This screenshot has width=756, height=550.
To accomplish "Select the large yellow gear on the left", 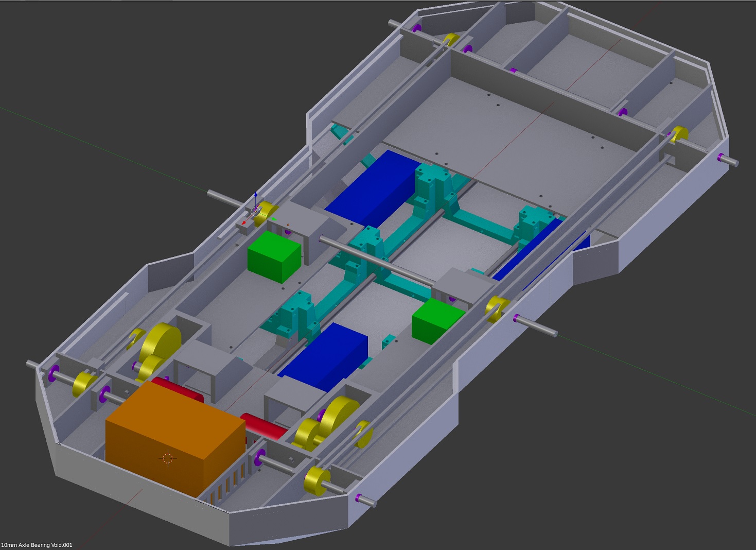I will [x=161, y=341].
